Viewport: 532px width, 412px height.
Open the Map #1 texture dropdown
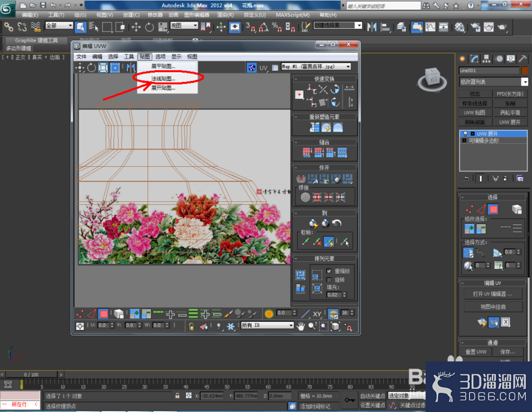[316, 67]
